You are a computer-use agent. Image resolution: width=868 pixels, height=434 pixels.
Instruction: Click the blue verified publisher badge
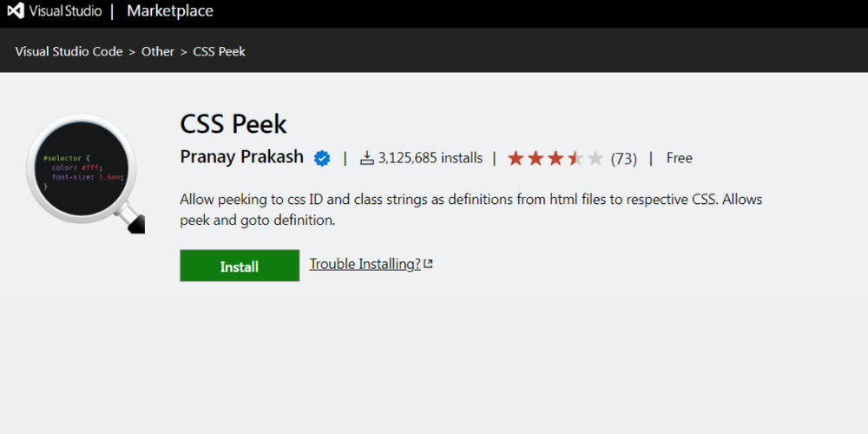[x=322, y=158]
